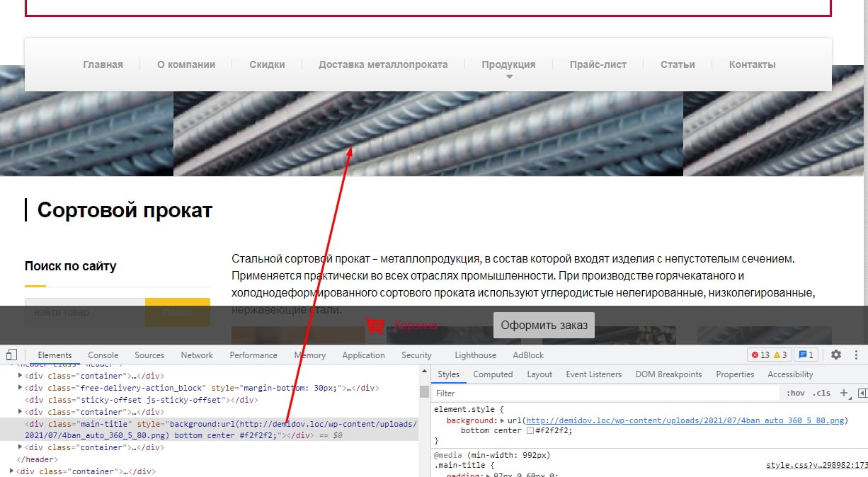
Task: Open DevTools settings gear
Action: [x=836, y=355]
